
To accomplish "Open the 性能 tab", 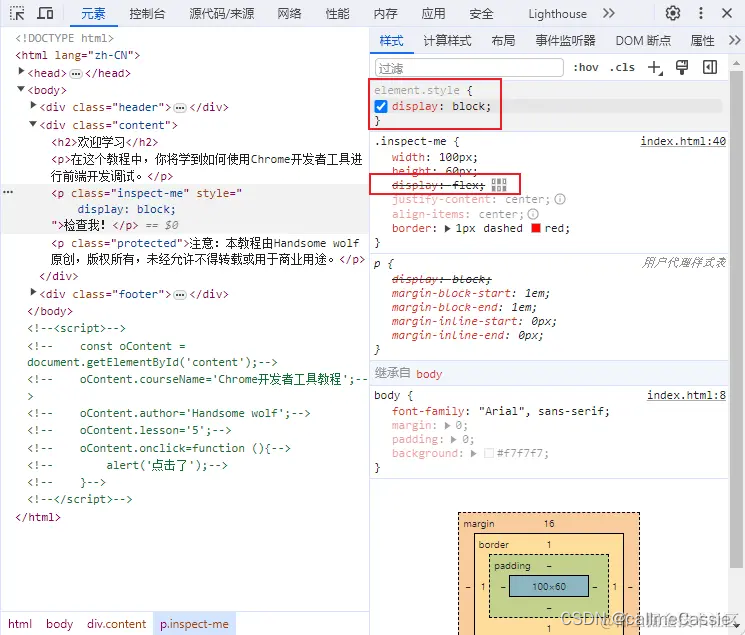I will point(337,14).
